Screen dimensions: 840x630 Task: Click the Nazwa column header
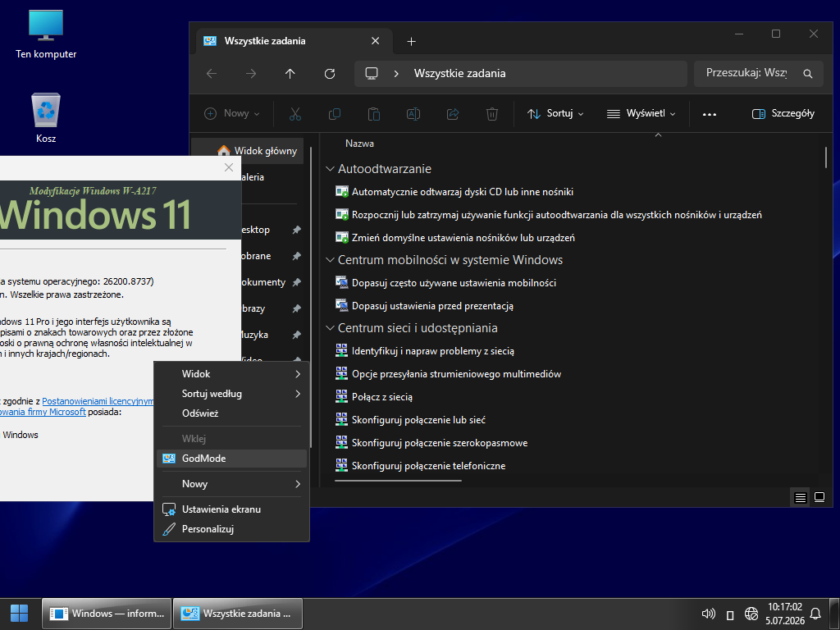(359, 144)
